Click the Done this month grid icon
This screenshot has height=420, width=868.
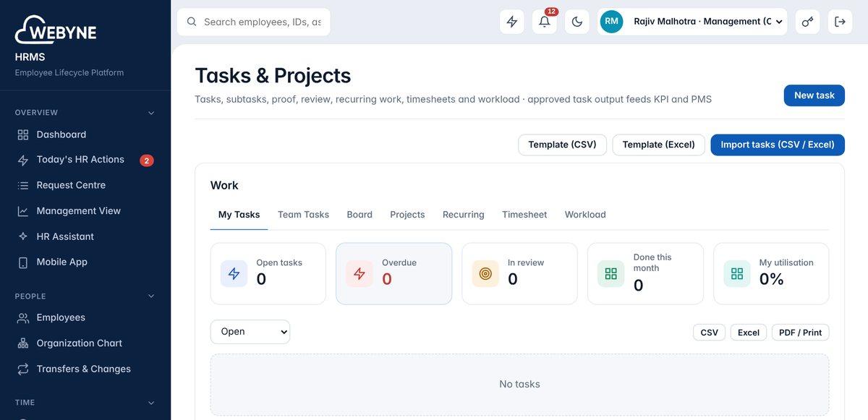point(611,274)
